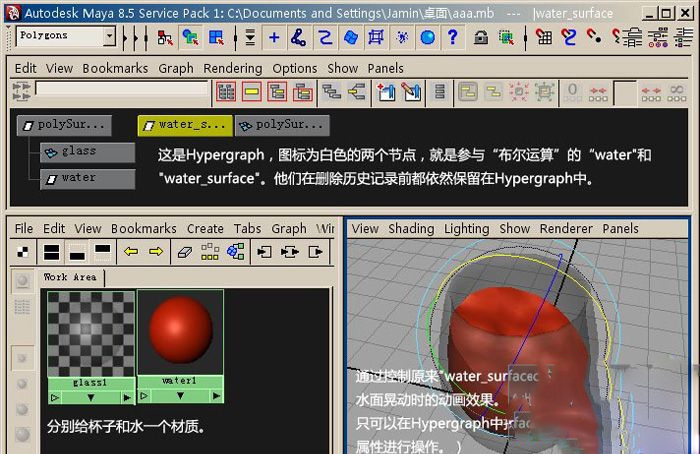
Task: Click the Hypergraph Frame Branch icon
Action: tap(303, 92)
